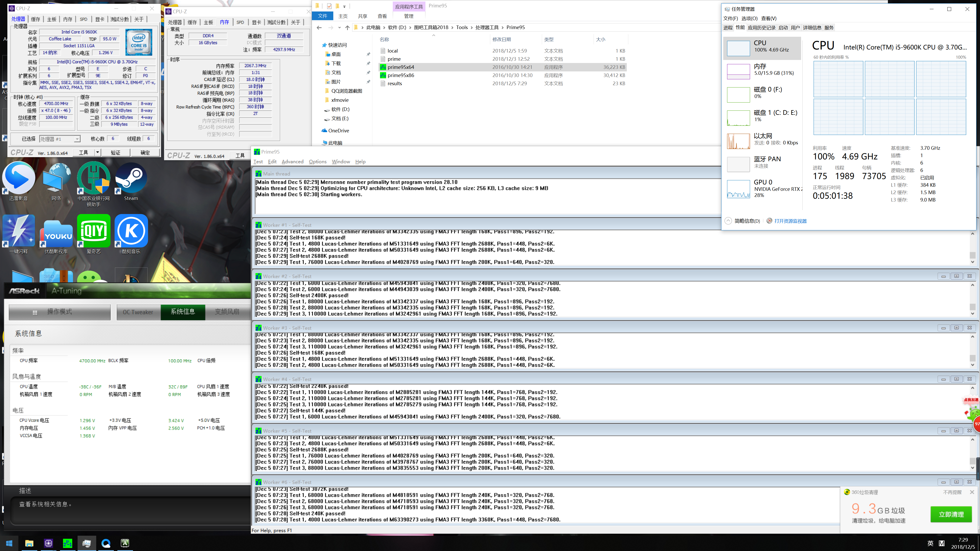980x551 pixels.
Task: Select prime95x86 application file
Action: point(401,75)
